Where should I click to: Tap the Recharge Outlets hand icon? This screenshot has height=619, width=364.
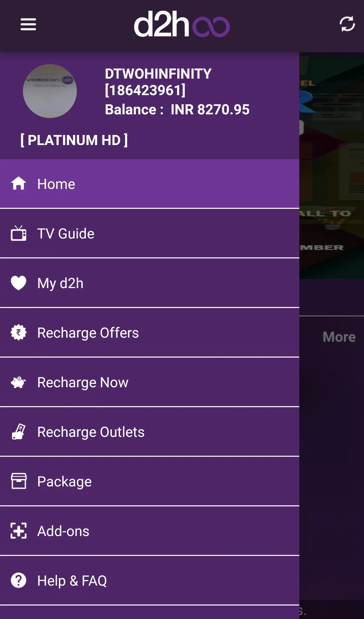19,431
